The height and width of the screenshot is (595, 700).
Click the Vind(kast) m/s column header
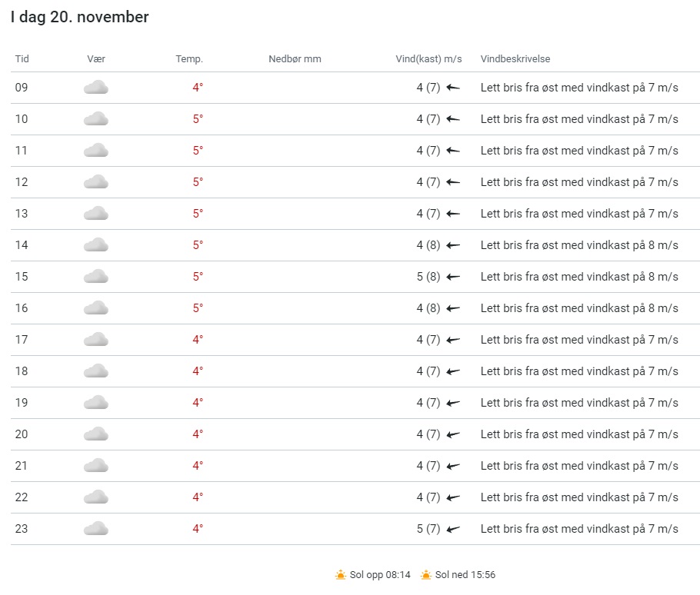[x=428, y=59]
